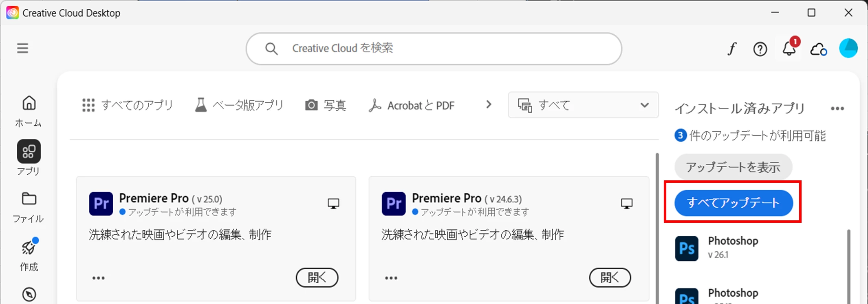Select the ベータ版アプリ tab

[239, 105]
